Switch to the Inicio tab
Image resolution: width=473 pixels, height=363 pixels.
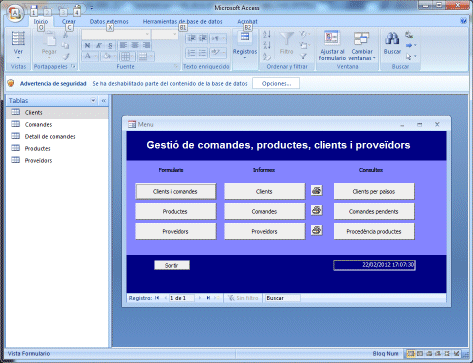pos(41,21)
